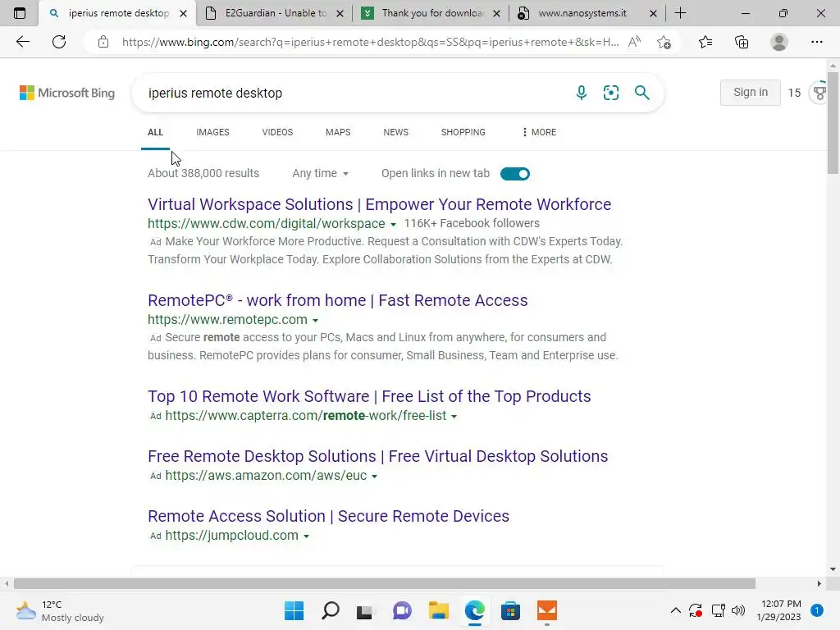Open File Explorer on taskbar
This screenshot has width=840, height=630.
point(438,610)
